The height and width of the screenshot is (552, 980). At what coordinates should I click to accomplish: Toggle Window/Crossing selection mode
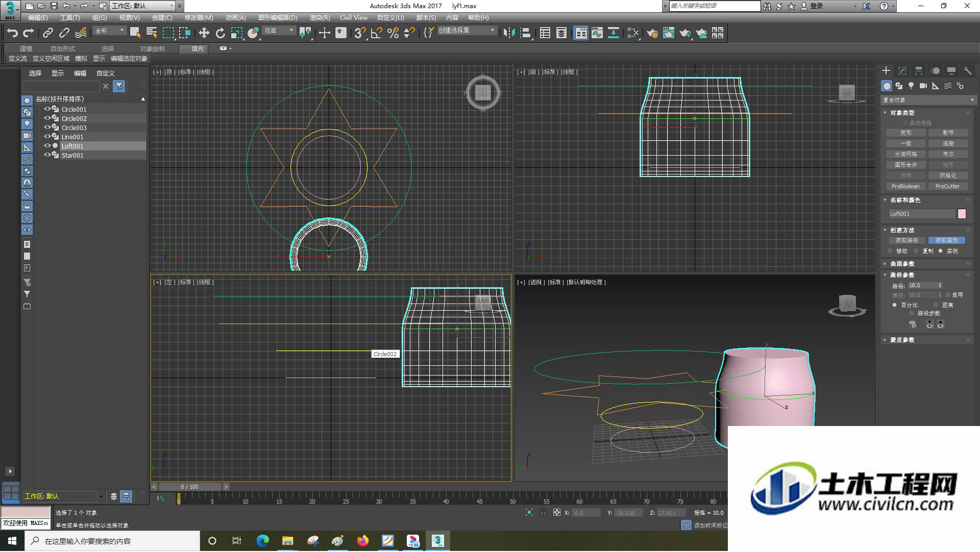(x=185, y=33)
